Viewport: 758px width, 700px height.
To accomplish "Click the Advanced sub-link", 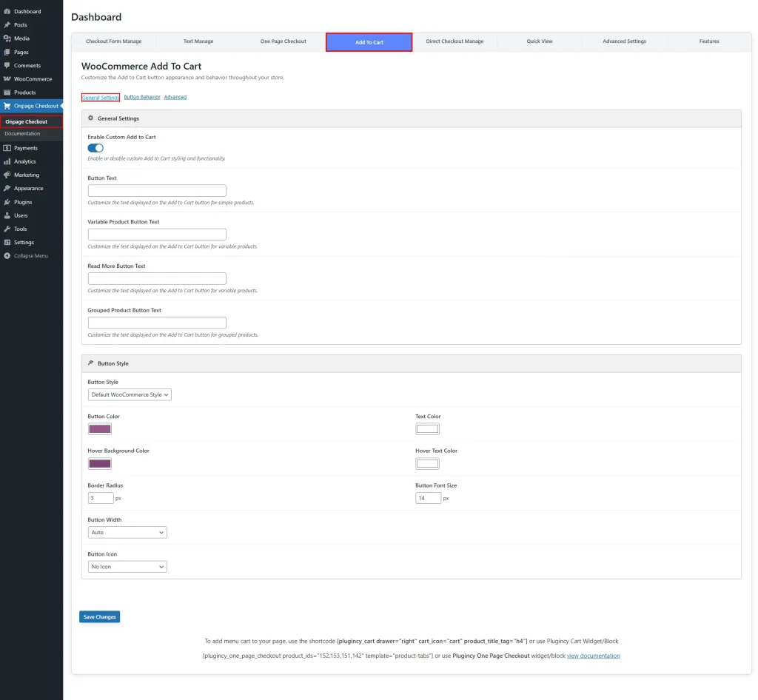I will [x=175, y=97].
